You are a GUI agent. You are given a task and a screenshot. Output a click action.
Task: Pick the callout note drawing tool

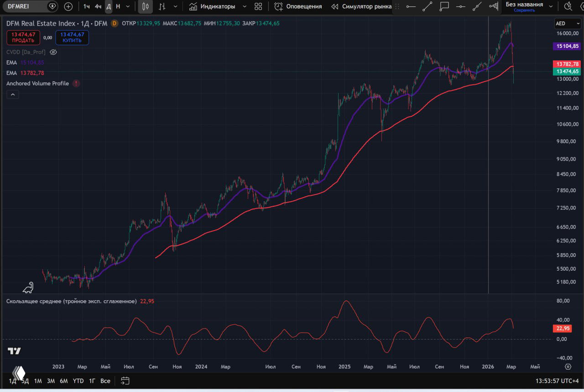point(444,6)
